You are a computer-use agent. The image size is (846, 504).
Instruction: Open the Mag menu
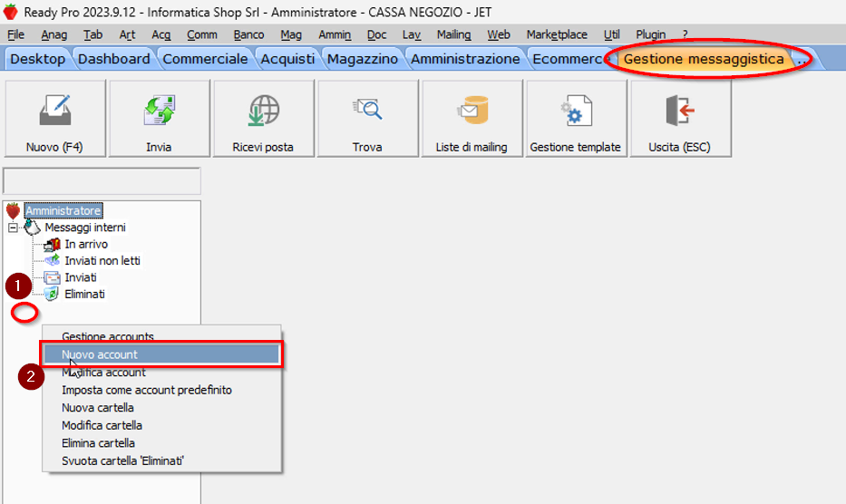point(291,34)
